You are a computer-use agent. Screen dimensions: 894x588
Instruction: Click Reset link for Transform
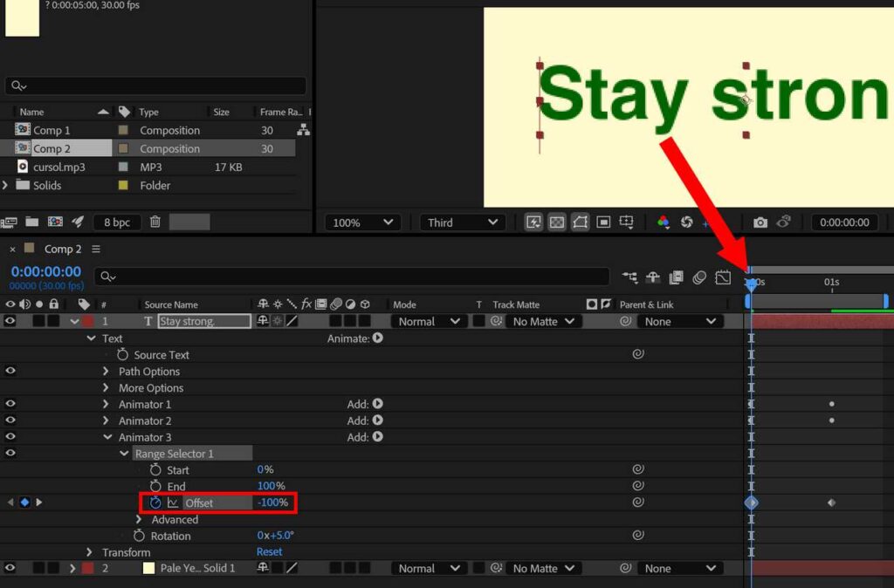(x=269, y=551)
